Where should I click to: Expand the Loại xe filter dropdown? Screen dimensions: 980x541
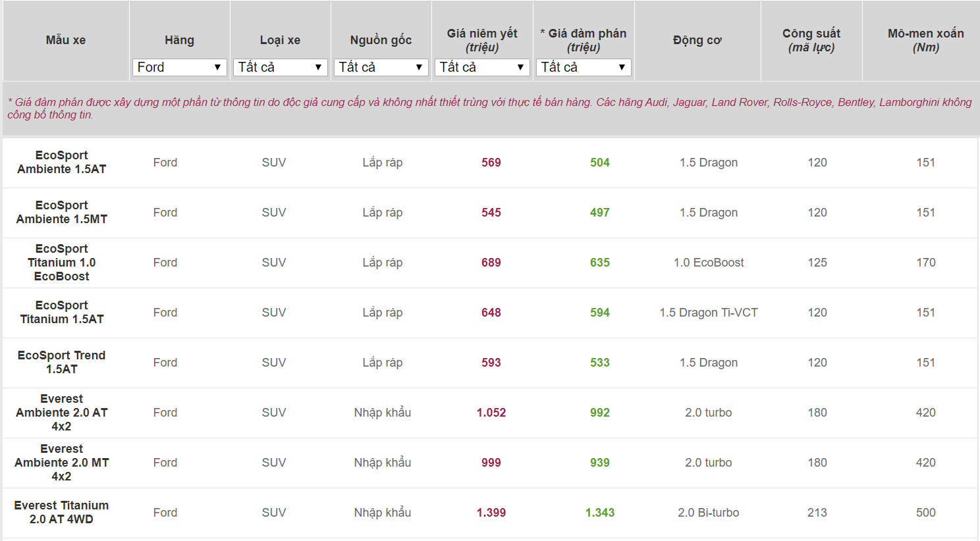point(280,67)
